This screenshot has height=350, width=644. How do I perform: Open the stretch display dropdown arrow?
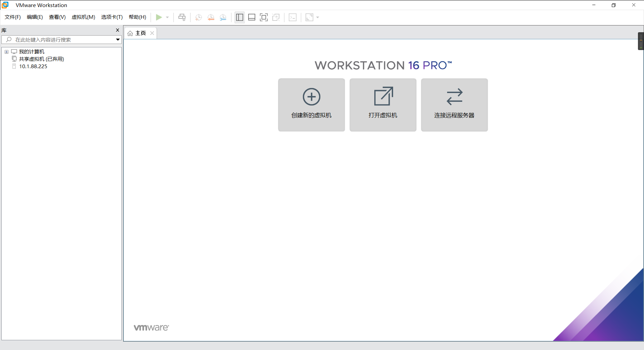tap(318, 17)
